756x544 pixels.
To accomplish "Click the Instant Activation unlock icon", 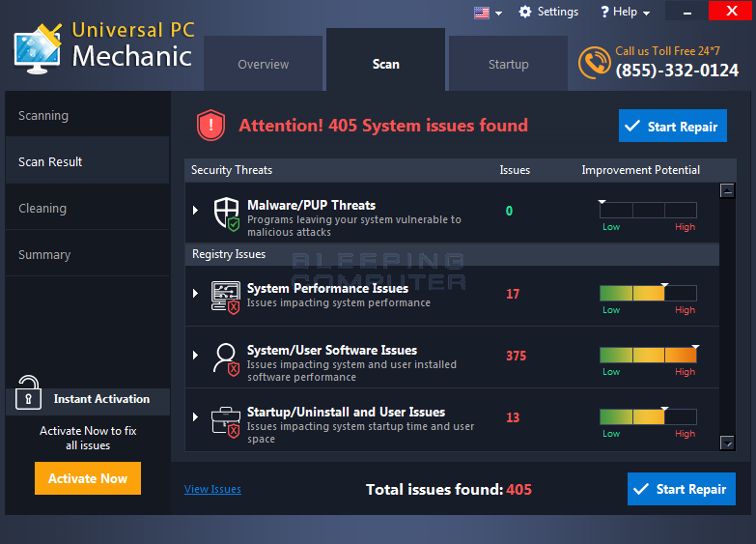I will [28, 393].
